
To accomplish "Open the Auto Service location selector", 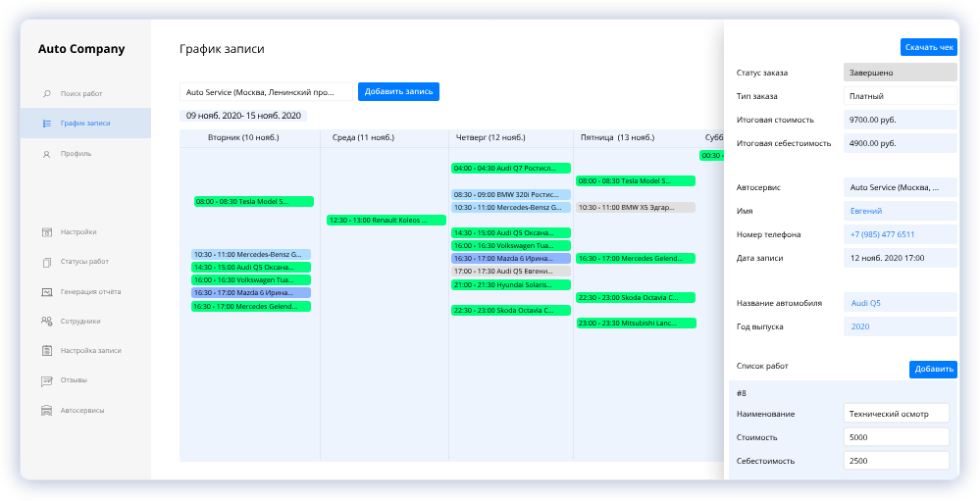I will (x=266, y=92).
